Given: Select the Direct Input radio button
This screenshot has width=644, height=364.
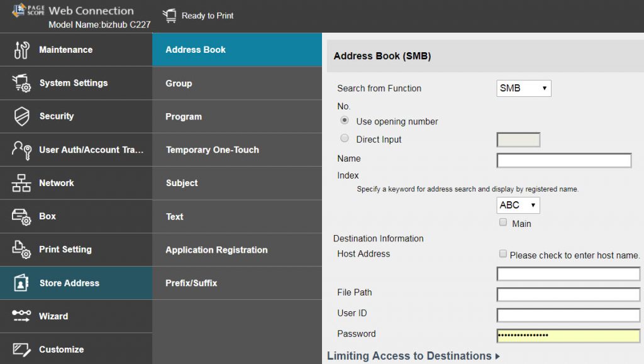Looking at the screenshot, I should point(344,139).
